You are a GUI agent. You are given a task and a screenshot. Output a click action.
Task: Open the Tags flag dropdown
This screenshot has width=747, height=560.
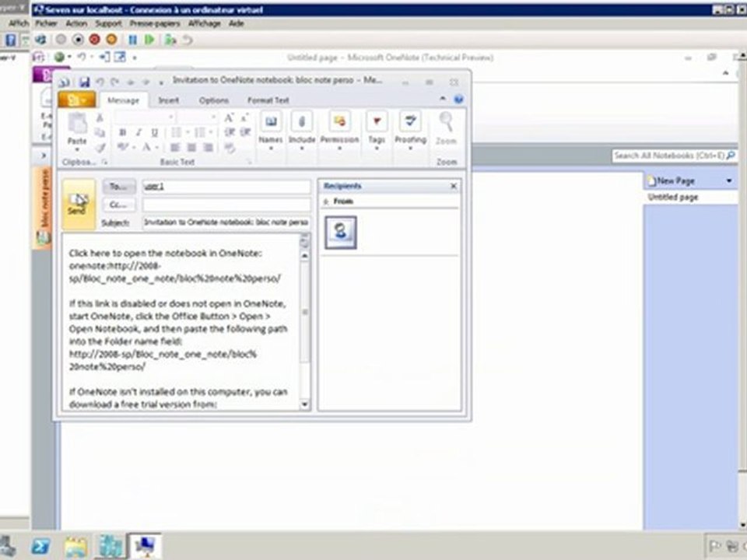[377, 131]
